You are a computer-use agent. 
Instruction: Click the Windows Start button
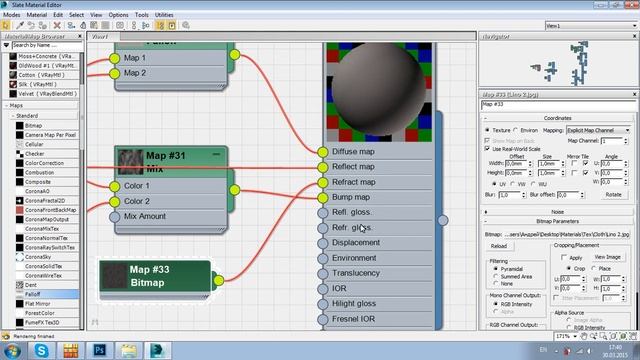click(x=12, y=351)
